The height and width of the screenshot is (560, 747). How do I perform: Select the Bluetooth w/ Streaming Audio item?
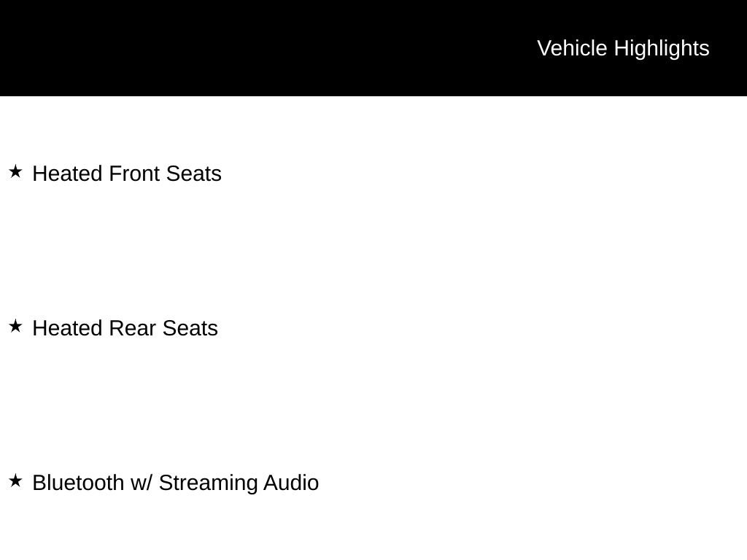(x=175, y=483)
